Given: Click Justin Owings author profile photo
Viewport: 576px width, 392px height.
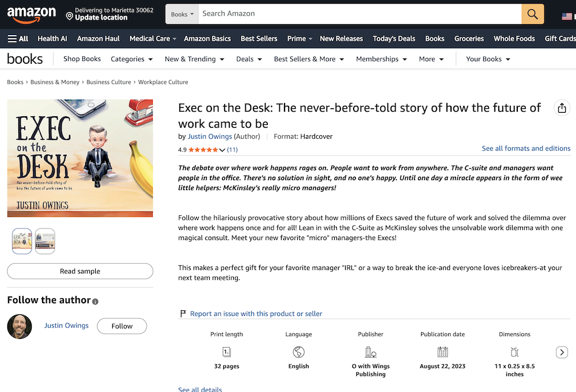Looking at the screenshot, I should pyautogui.click(x=20, y=326).
